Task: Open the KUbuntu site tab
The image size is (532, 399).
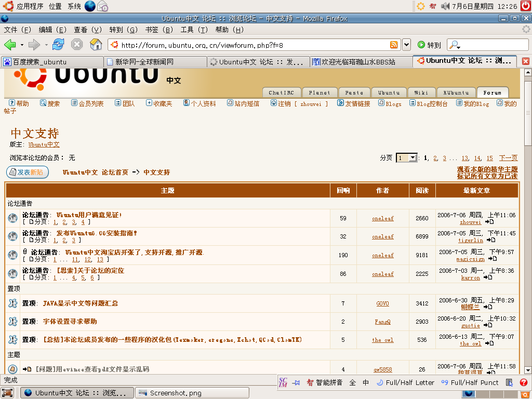Action: (x=456, y=92)
